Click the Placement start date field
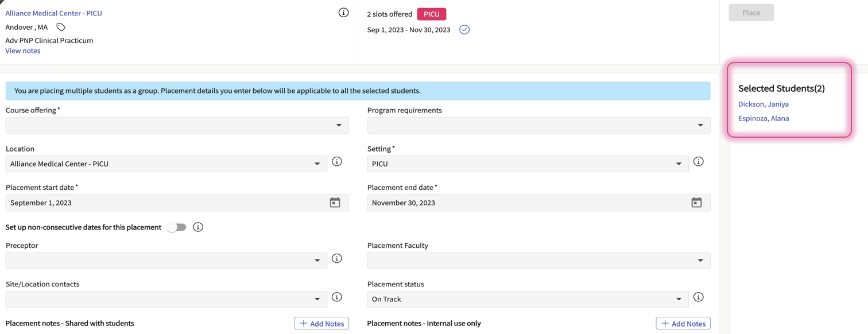This screenshot has width=868, height=334. coord(166,203)
